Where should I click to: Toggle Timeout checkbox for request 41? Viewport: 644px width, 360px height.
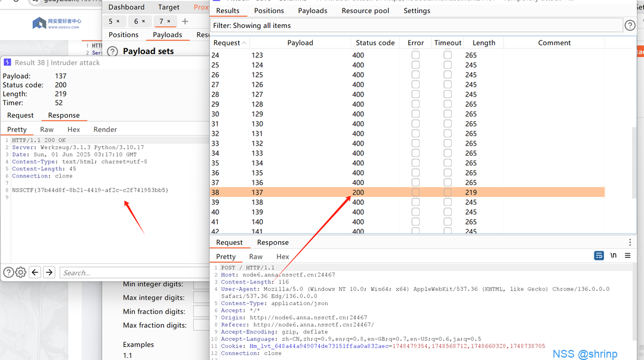click(x=448, y=221)
